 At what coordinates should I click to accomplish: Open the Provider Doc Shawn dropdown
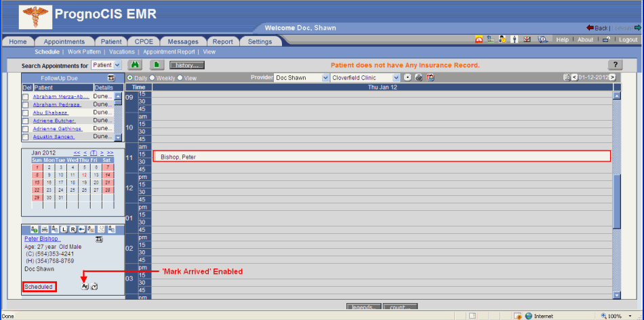[x=302, y=77]
